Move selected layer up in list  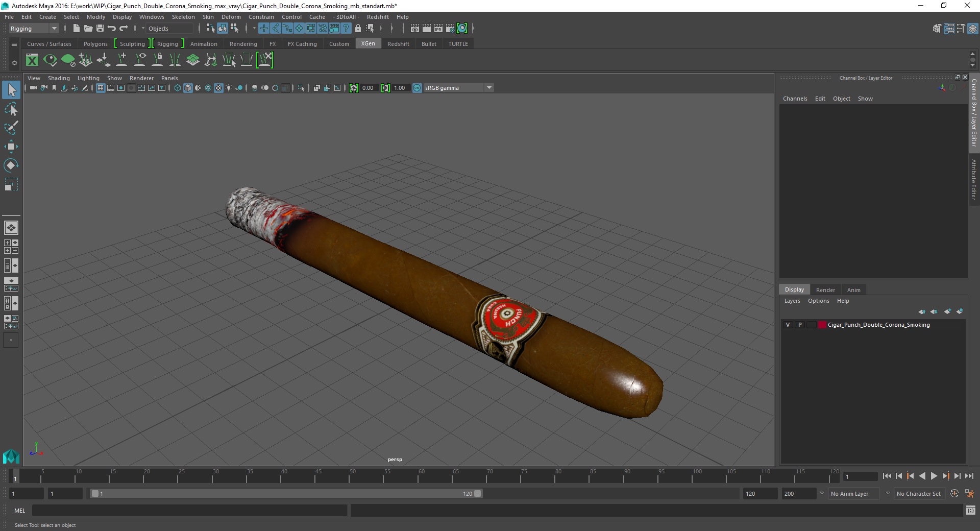(x=921, y=311)
